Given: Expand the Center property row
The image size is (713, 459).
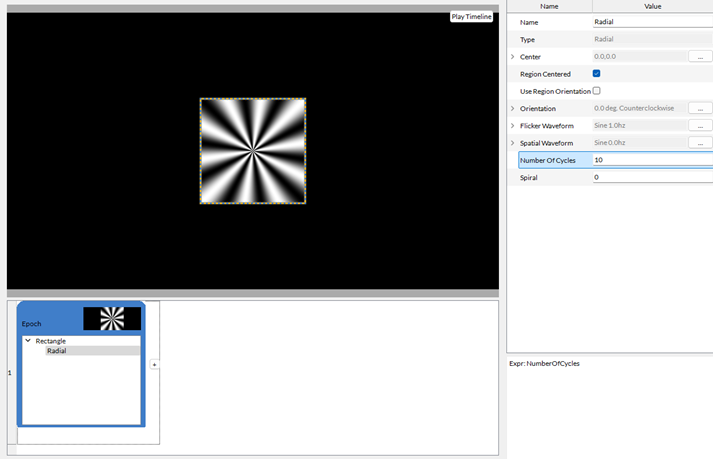Looking at the screenshot, I should 513,57.
